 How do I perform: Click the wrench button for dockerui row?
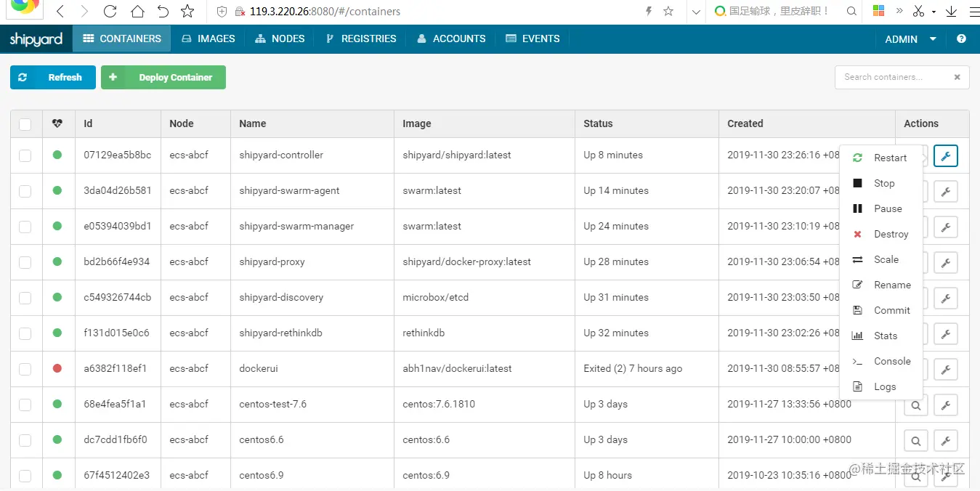[x=946, y=370]
